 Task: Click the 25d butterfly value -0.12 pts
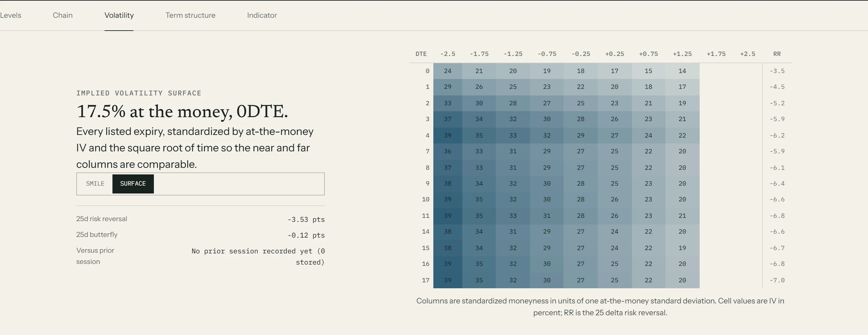pyautogui.click(x=306, y=235)
